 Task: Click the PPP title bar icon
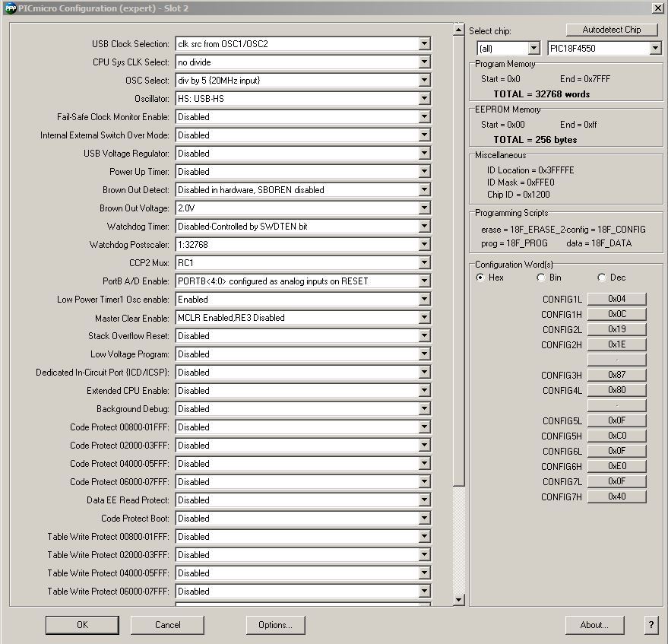11,8
